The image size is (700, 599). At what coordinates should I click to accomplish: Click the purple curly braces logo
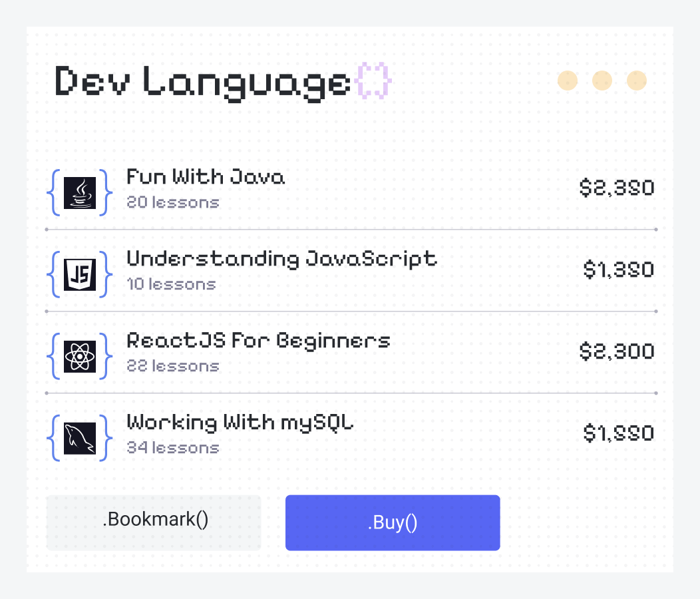[373, 81]
